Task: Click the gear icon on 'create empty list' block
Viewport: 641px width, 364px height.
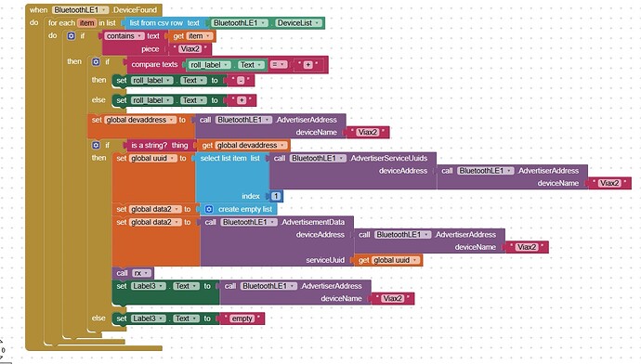Action: 209,209
